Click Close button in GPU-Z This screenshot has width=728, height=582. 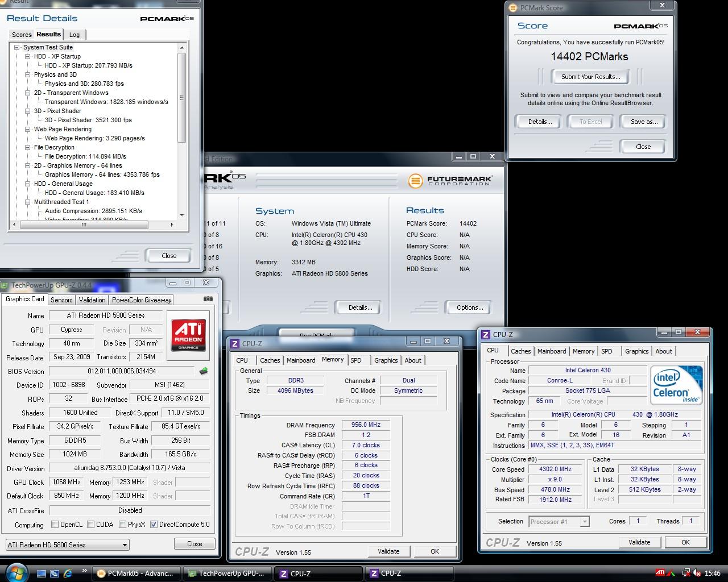click(195, 544)
